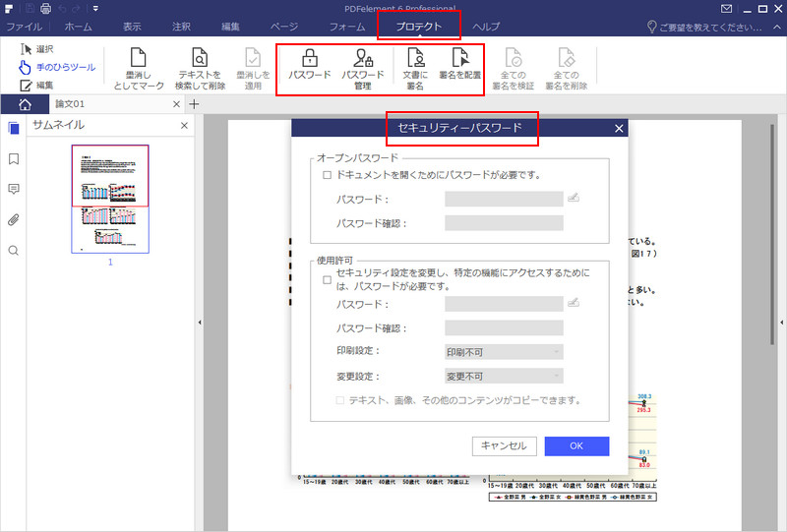Open the File (ファイル) menu
This screenshot has width=787, height=532.
(x=24, y=27)
